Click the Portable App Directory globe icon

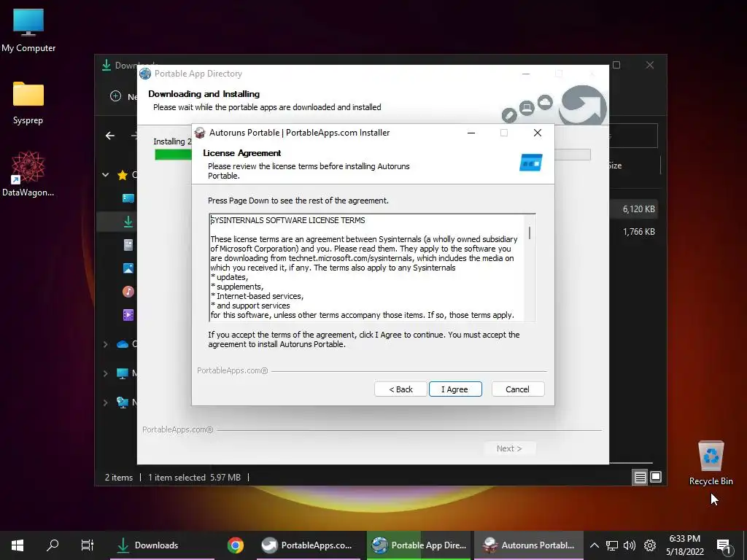point(145,74)
